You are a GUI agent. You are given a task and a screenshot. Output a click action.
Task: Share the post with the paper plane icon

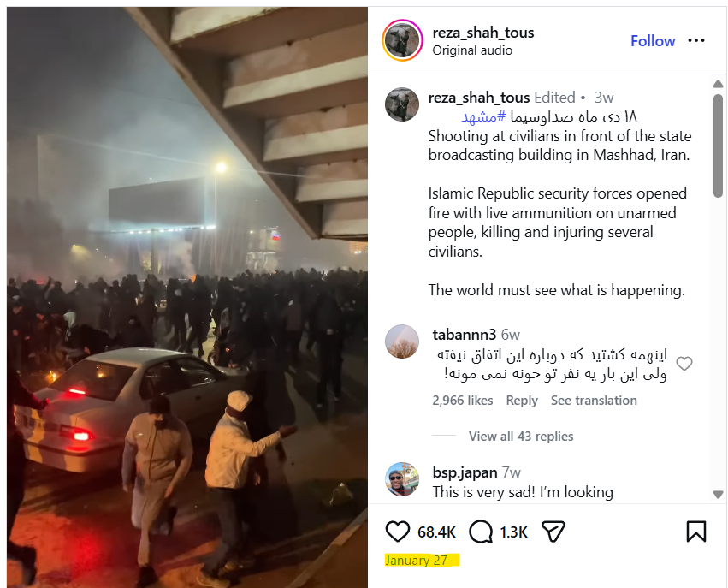click(x=553, y=532)
